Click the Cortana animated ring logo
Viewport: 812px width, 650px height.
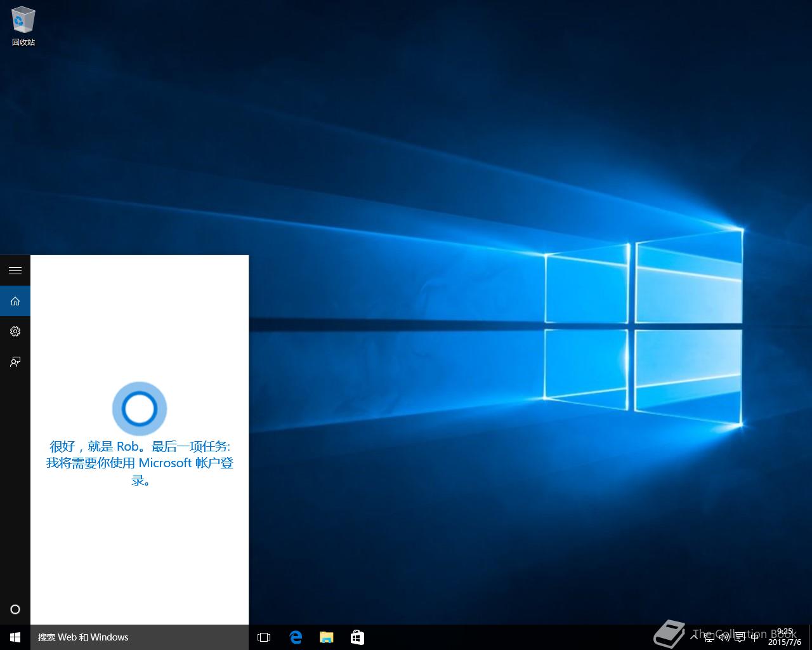click(140, 409)
